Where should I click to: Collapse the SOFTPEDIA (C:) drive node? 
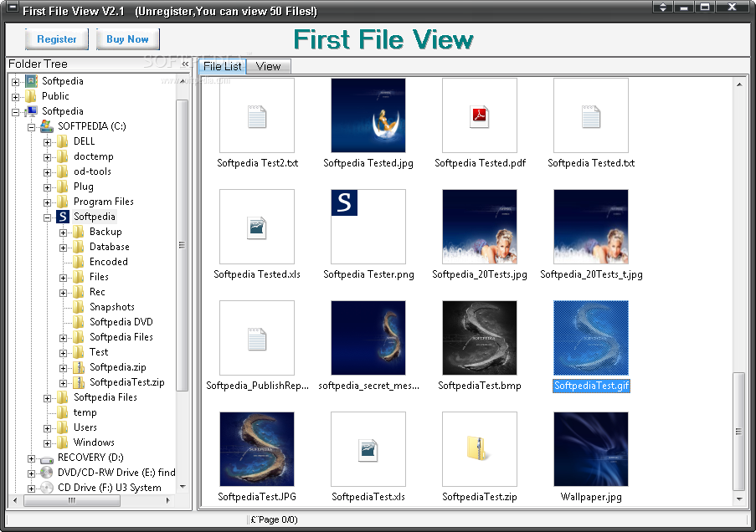pos(31,127)
